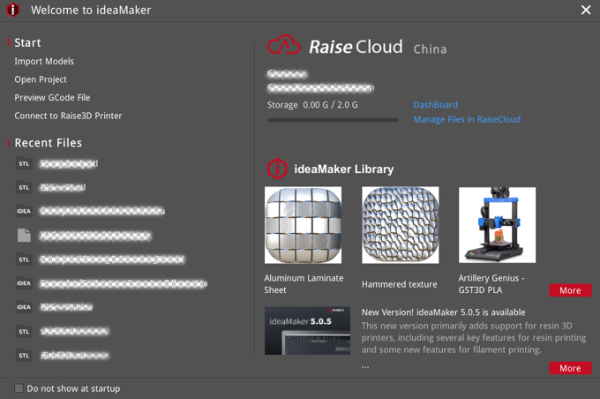Screen dimensions: 600x399
Task: Click Manage Files in RaiseCloud link
Action: (x=467, y=119)
